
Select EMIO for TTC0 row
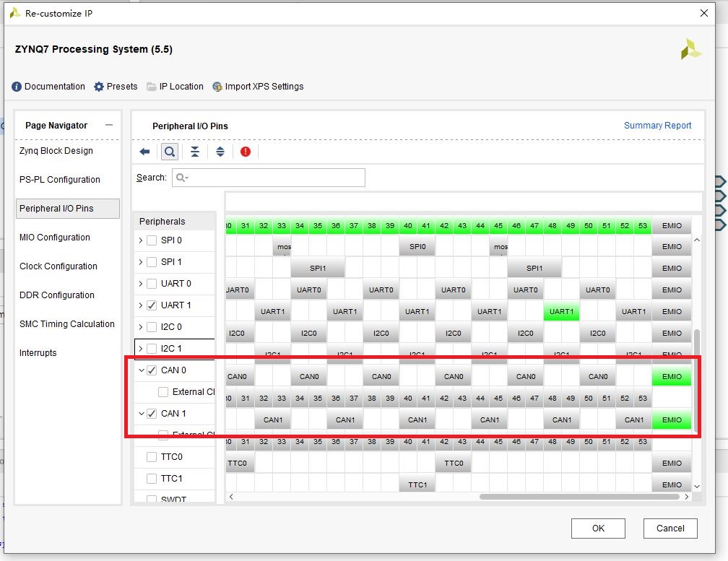click(672, 463)
